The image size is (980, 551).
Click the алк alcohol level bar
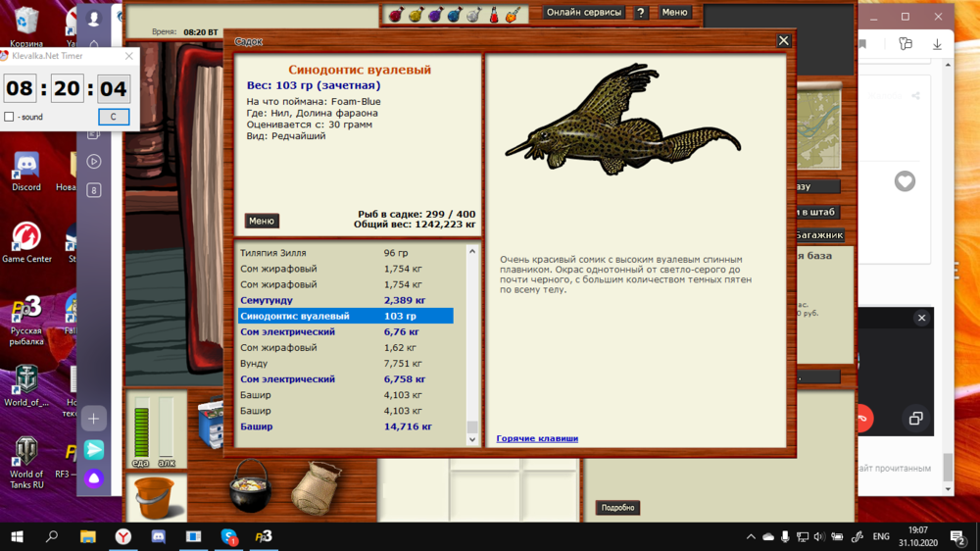click(167, 426)
